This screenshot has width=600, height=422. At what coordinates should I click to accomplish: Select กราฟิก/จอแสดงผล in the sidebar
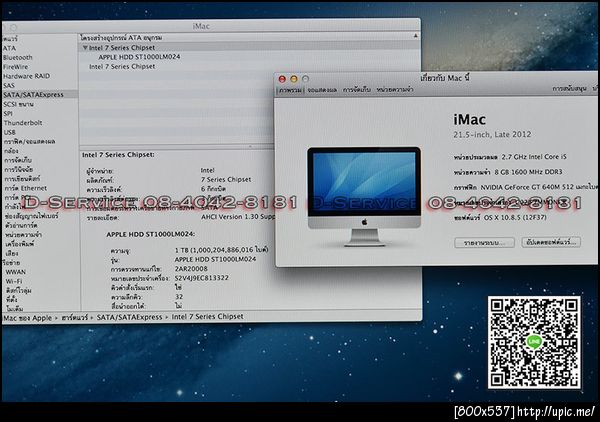(x=29, y=142)
